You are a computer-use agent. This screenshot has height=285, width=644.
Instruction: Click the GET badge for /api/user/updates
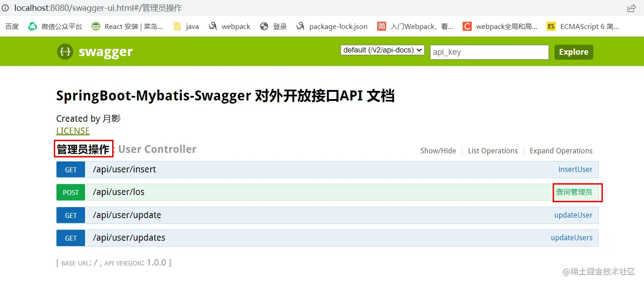[71, 238]
